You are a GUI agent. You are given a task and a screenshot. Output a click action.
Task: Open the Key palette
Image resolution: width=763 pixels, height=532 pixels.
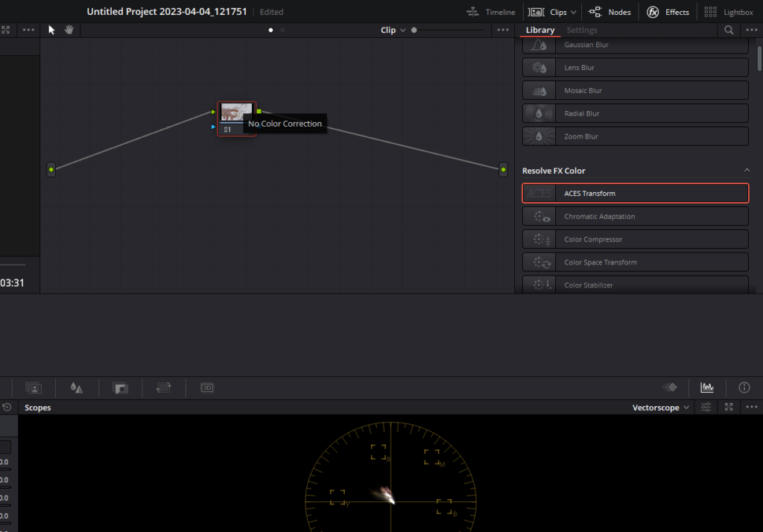tap(120, 388)
